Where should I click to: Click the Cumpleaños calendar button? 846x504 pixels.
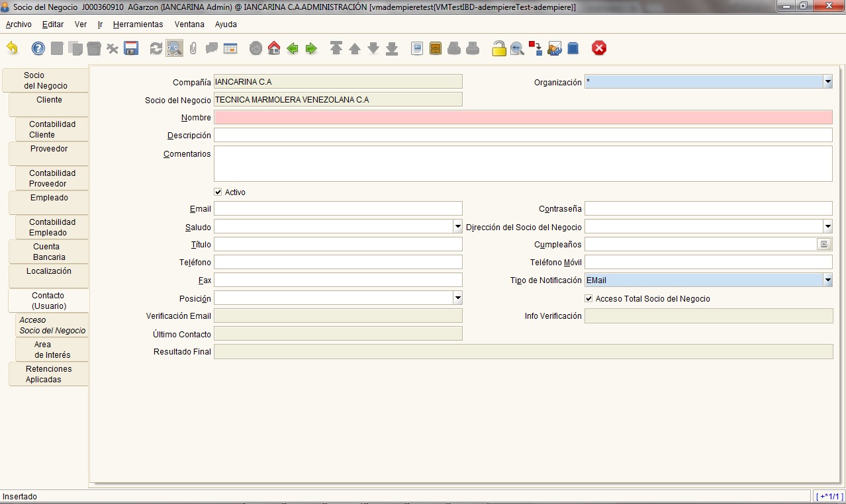(824, 245)
